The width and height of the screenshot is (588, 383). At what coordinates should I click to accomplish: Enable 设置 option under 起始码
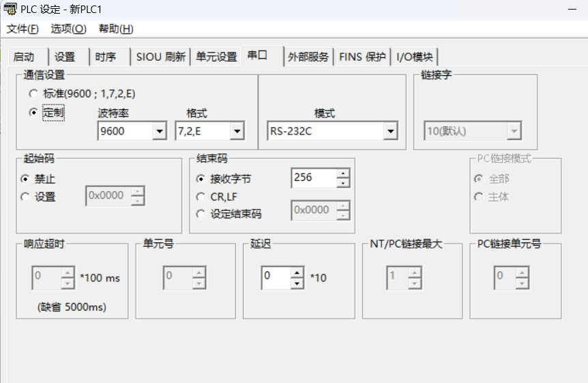coord(25,197)
